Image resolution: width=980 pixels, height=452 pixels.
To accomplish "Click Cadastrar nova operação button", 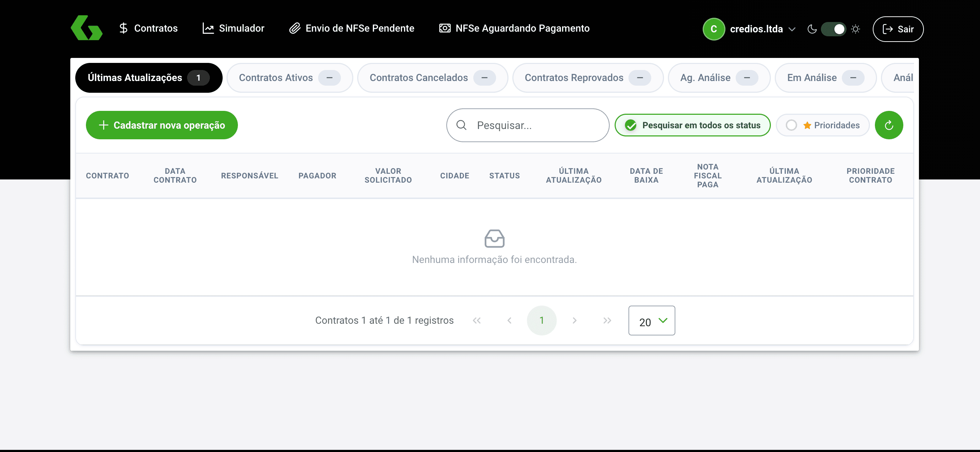I will [x=162, y=125].
